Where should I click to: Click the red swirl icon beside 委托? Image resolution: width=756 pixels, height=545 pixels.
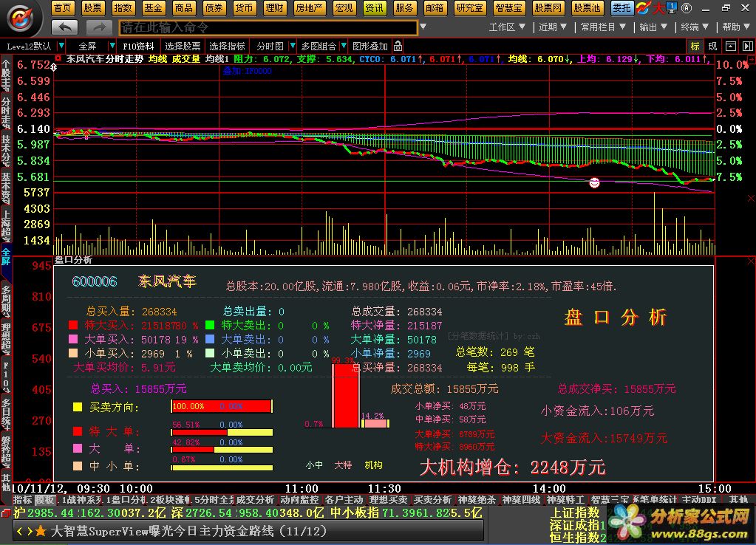click(643, 7)
